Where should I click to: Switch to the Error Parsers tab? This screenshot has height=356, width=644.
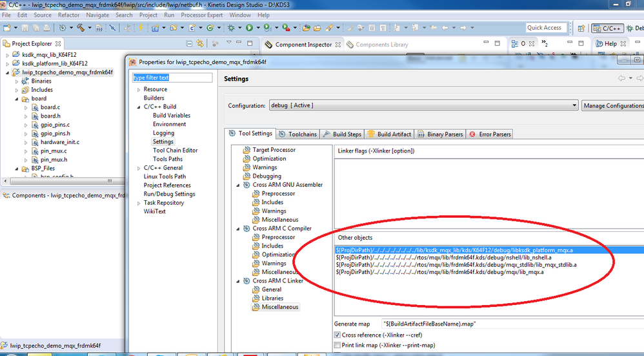(x=490, y=134)
